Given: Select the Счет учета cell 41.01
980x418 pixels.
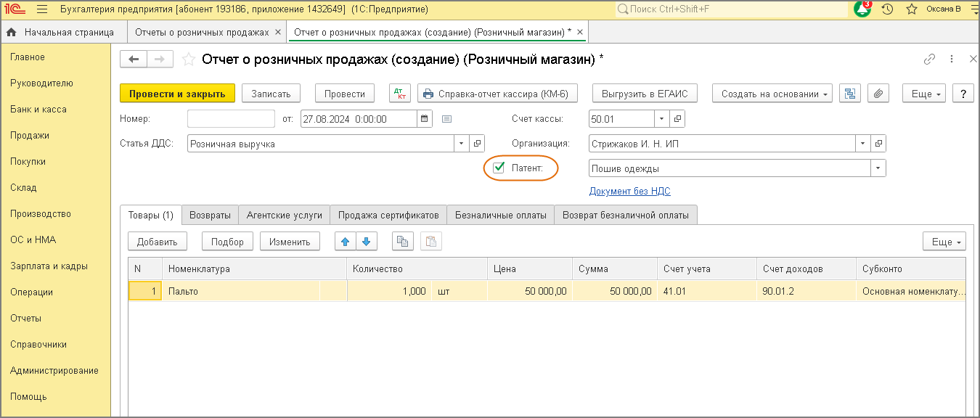Looking at the screenshot, I should coord(707,292).
